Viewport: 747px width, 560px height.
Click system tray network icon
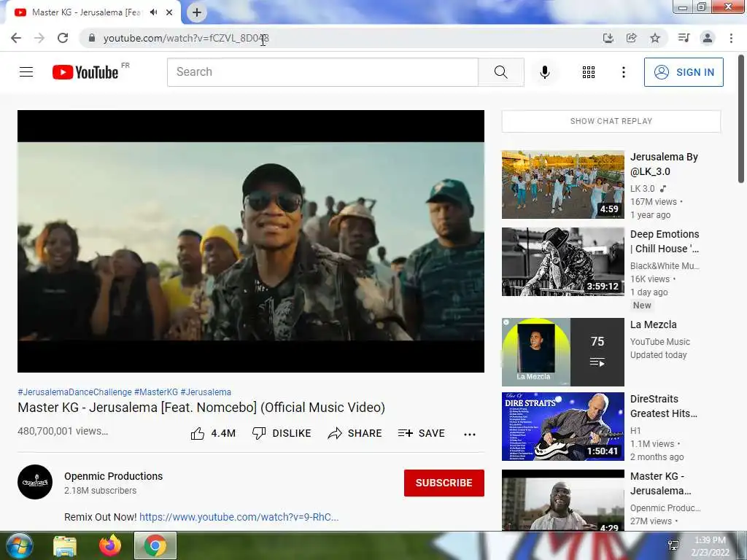[x=673, y=545]
